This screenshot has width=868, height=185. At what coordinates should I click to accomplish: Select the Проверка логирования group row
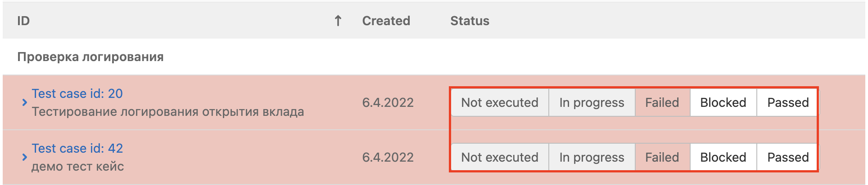coord(90,57)
